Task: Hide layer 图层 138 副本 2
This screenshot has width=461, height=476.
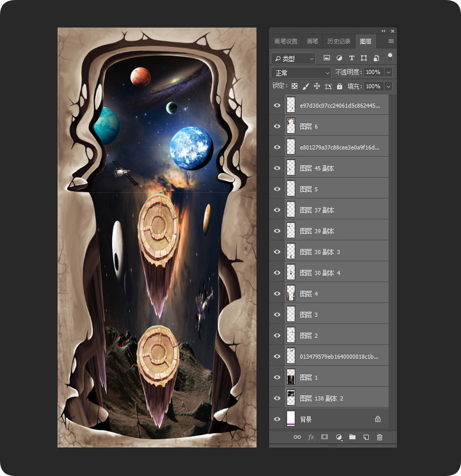Action: click(277, 398)
